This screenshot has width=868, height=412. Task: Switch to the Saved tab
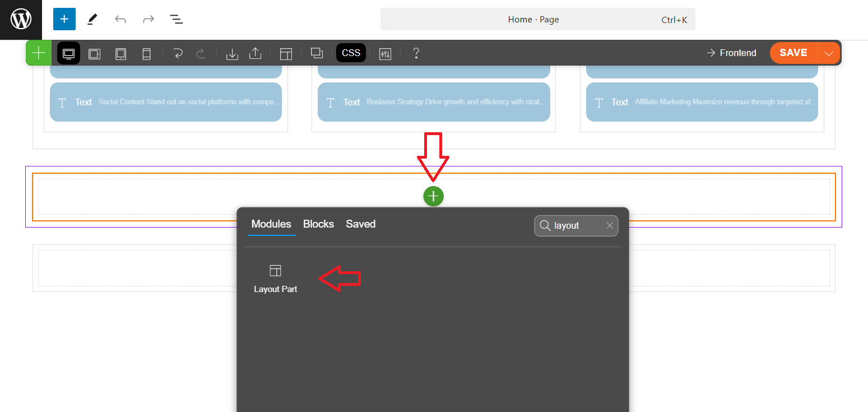(360, 224)
